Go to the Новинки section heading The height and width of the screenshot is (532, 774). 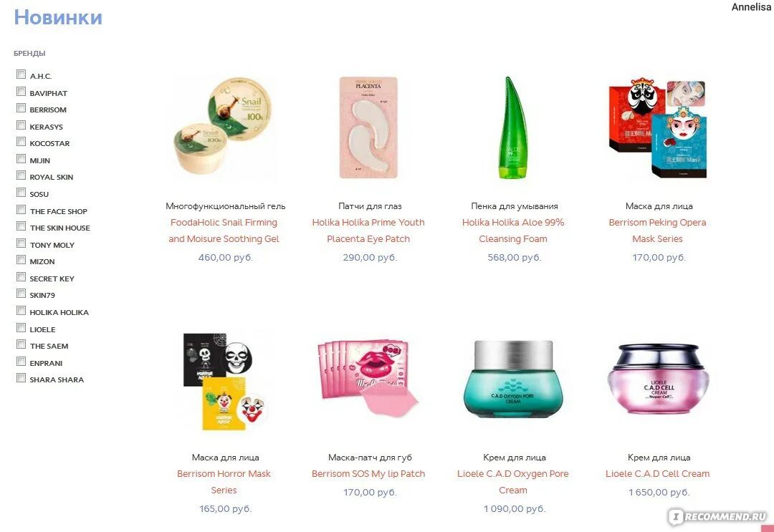point(58,17)
